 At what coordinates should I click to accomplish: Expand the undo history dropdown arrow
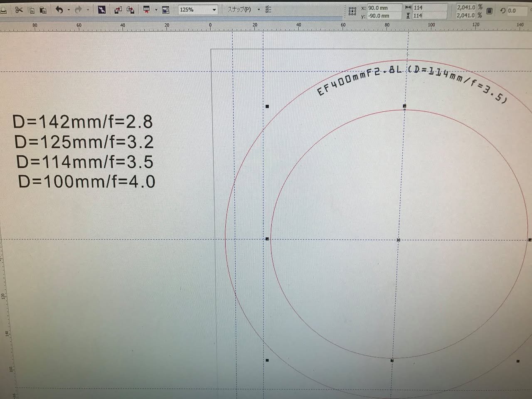coord(69,10)
